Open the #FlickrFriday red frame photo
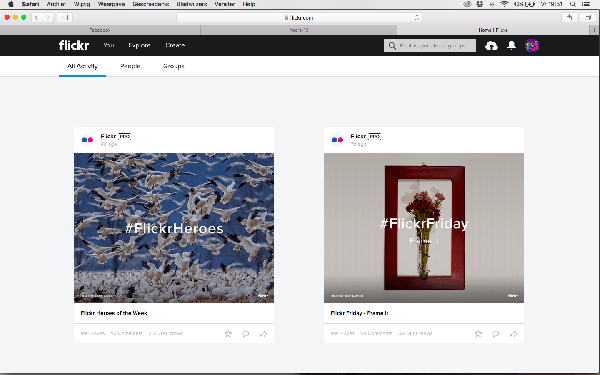Viewport: 600px width, 375px height. [x=424, y=228]
